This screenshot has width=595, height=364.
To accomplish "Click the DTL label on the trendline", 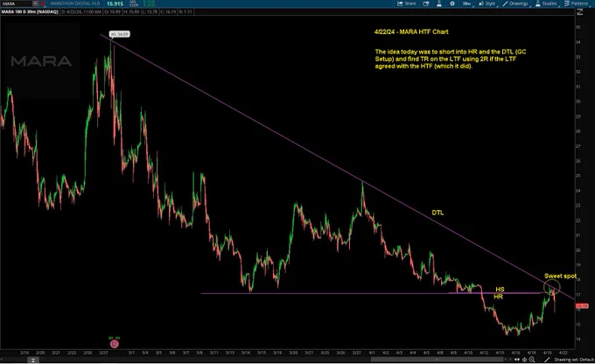I will [x=437, y=213].
